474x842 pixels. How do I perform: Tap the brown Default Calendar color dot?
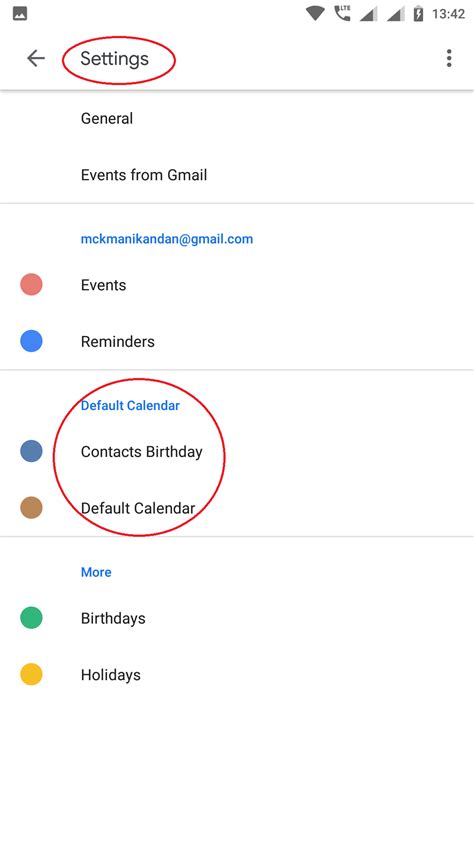click(31, 507)
